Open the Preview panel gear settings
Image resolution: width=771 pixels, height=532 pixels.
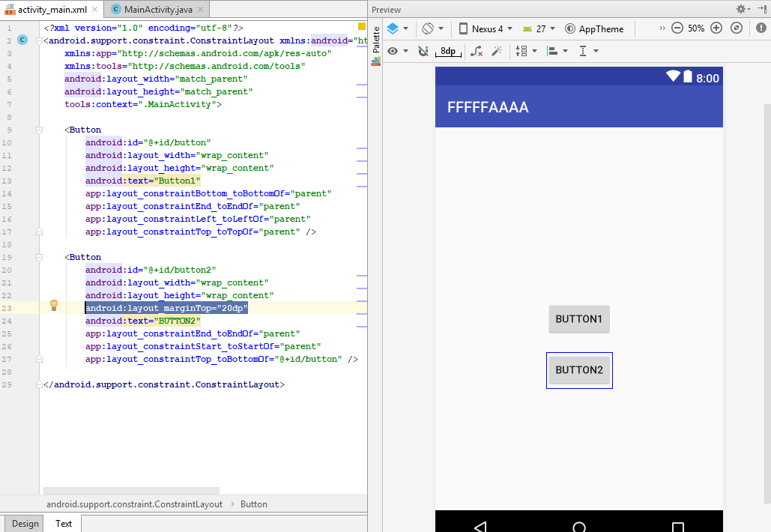click(743, 9)
